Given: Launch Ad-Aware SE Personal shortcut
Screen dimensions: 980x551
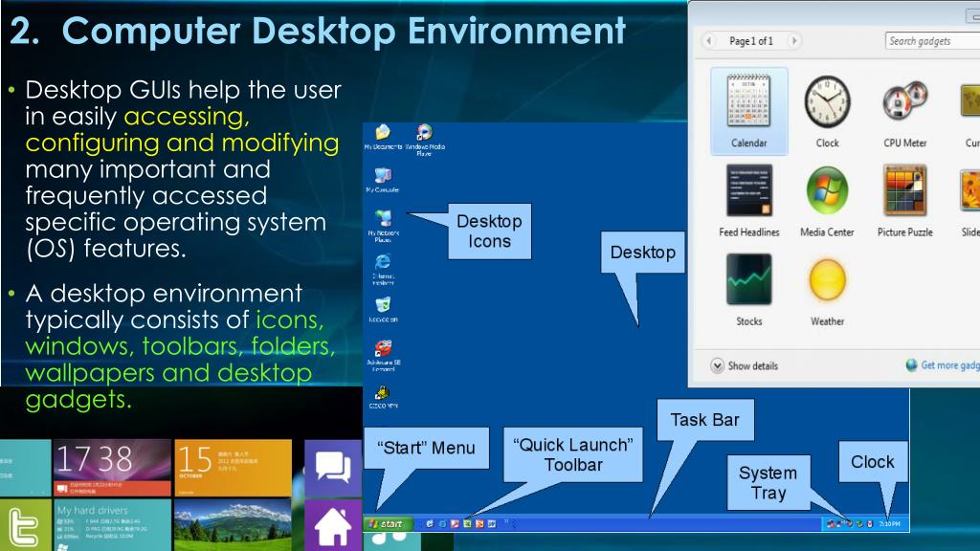Looking at the screenshot, I should 383,356.
